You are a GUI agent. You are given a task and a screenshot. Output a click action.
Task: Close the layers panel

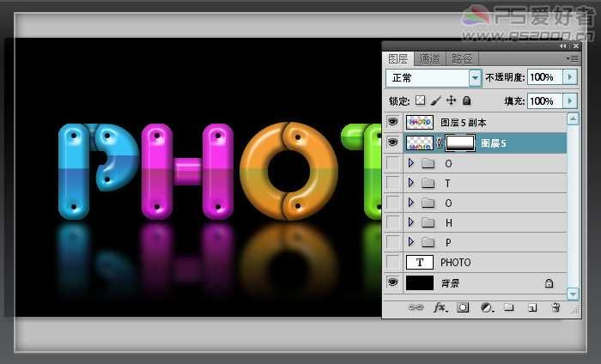[x=576, y=46]
